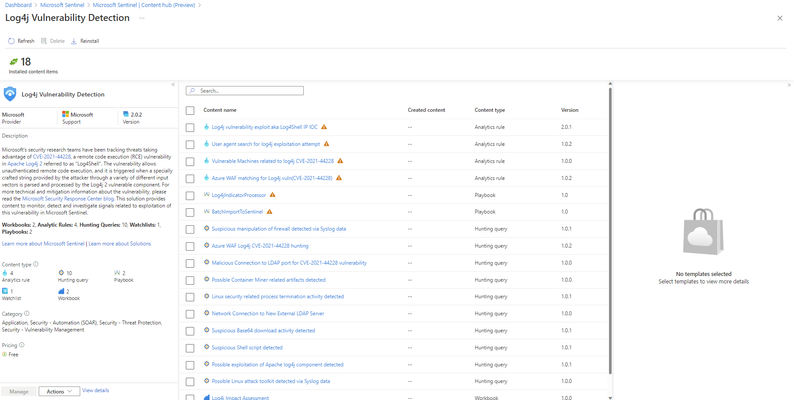Viewport: 794px width, 400px height.
Task: Collapse the left details pane chevron
Action: point(173,85)
